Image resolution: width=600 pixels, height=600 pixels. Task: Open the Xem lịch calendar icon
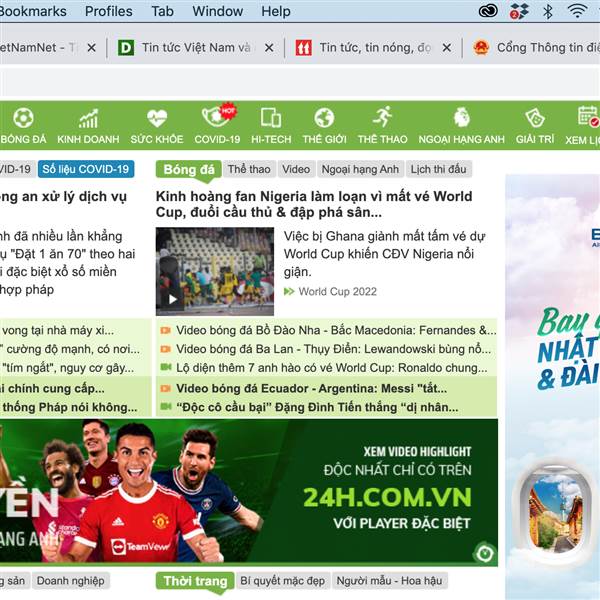(x=589, y=116)
